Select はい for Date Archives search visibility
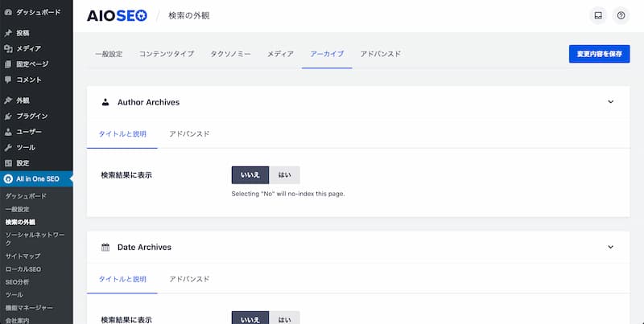 tap(285, 318)
